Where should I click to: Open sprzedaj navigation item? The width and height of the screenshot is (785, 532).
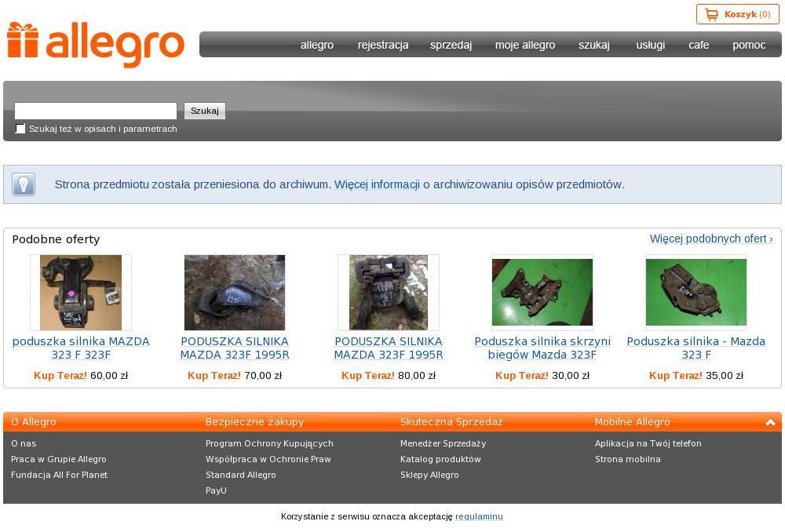click(x=451, y=45)
